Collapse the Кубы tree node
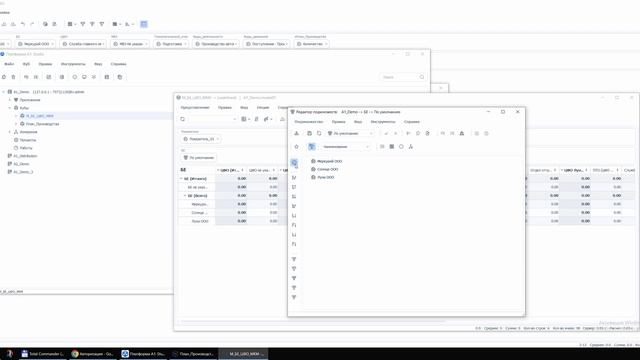Image resolution: width=640 pixels, height=360 pixels. (10, 108)
